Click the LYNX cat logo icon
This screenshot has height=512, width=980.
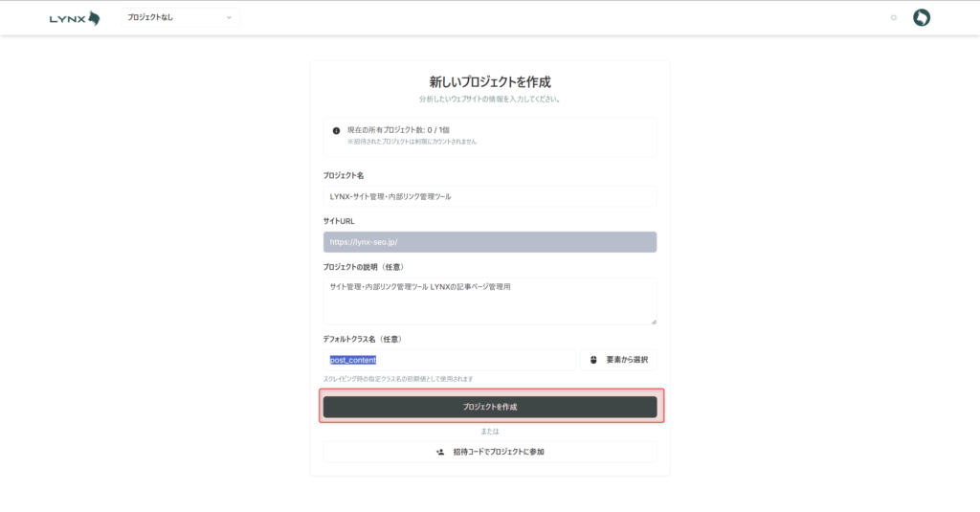pyautogui.click(x=93, y=18)
